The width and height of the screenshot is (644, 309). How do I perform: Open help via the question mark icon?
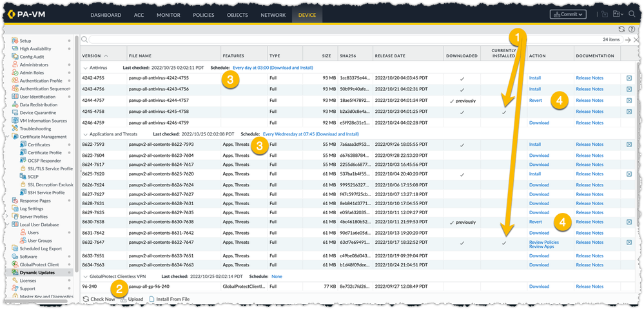click(x=631, y=29)
